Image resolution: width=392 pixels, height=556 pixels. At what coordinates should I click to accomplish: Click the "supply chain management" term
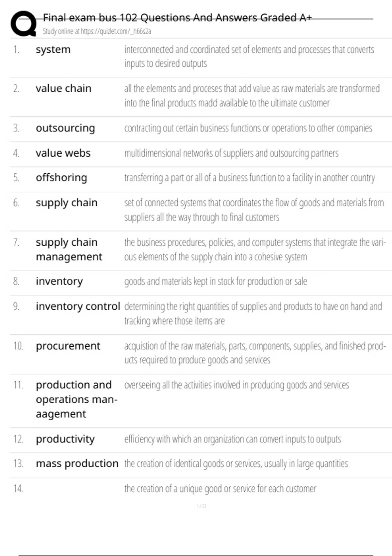pos(69,249)
